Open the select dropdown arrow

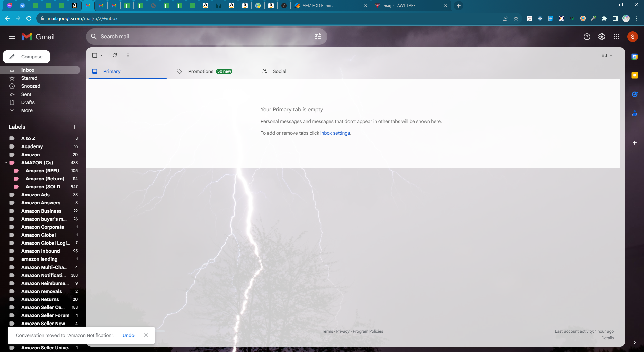101,55
